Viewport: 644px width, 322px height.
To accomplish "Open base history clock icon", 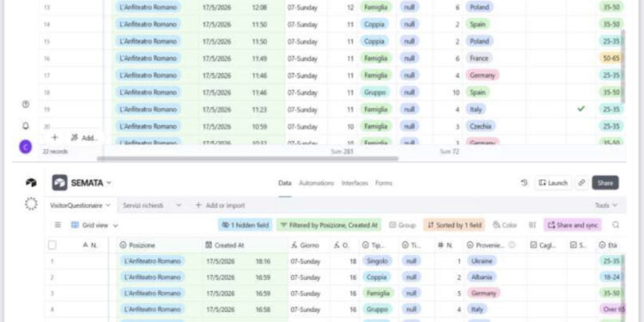I will coord(524,183).
